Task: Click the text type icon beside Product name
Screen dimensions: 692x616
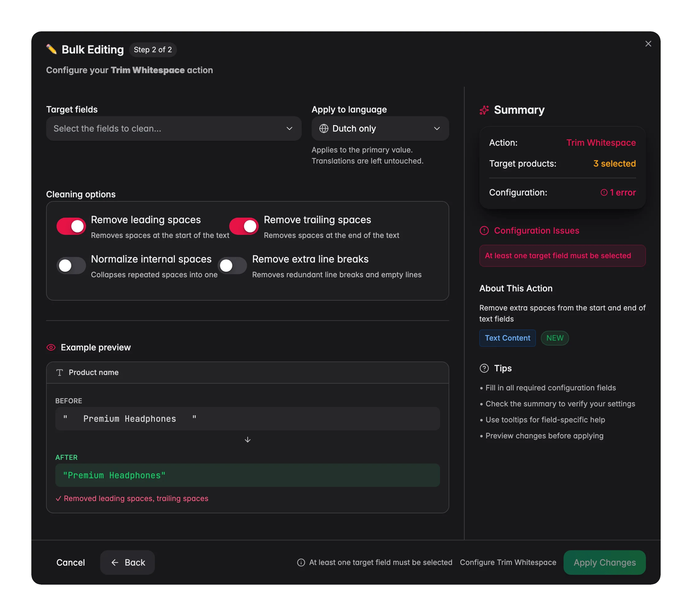Action: 60,373
